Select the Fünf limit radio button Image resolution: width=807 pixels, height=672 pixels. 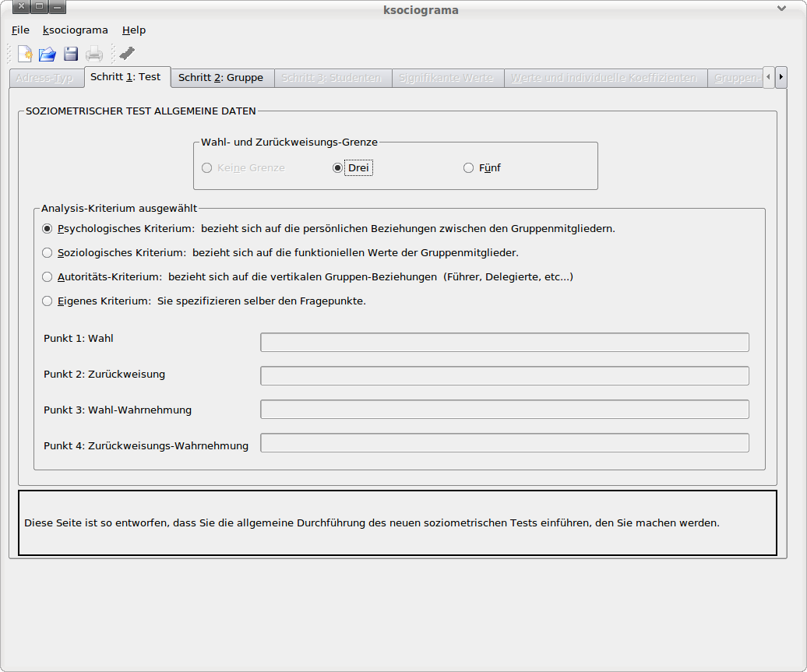point(468,167)
